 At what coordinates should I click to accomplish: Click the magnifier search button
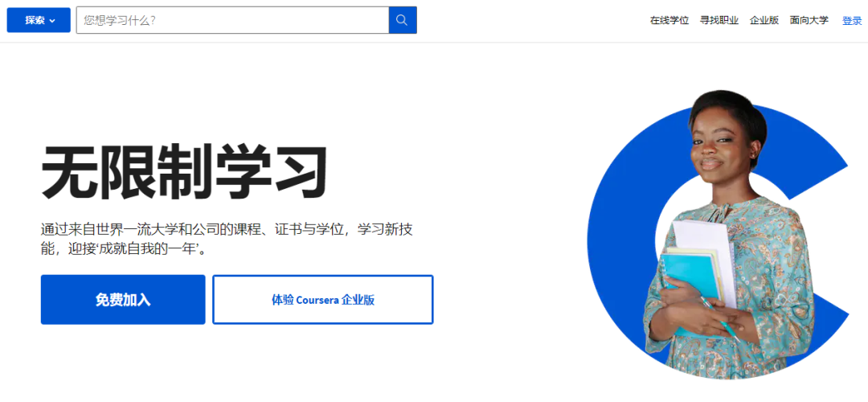coord(403,20)
